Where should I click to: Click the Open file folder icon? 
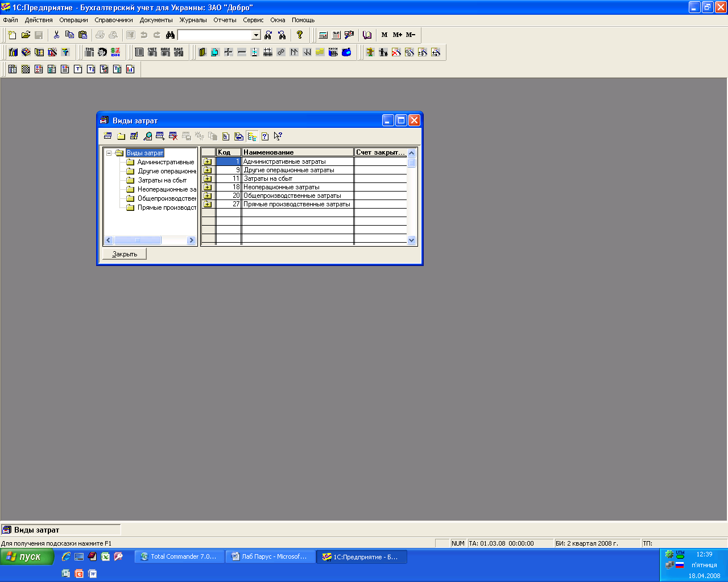[26, 35]
